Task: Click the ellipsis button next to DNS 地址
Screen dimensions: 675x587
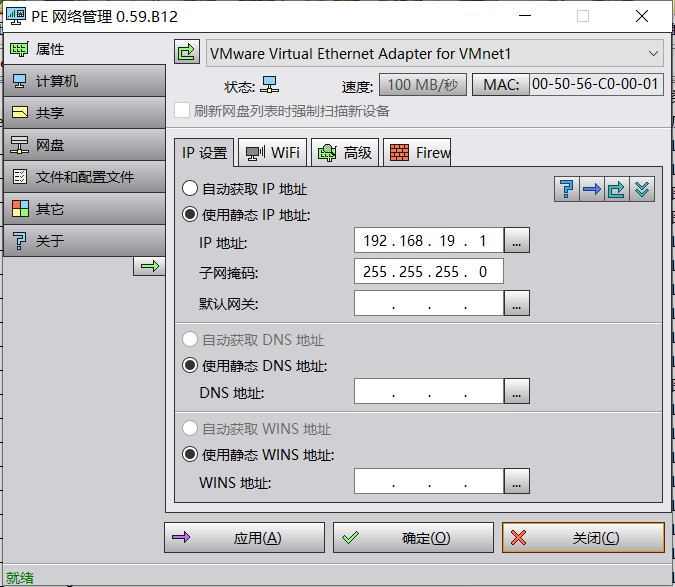Action: (x=517, y=391)
